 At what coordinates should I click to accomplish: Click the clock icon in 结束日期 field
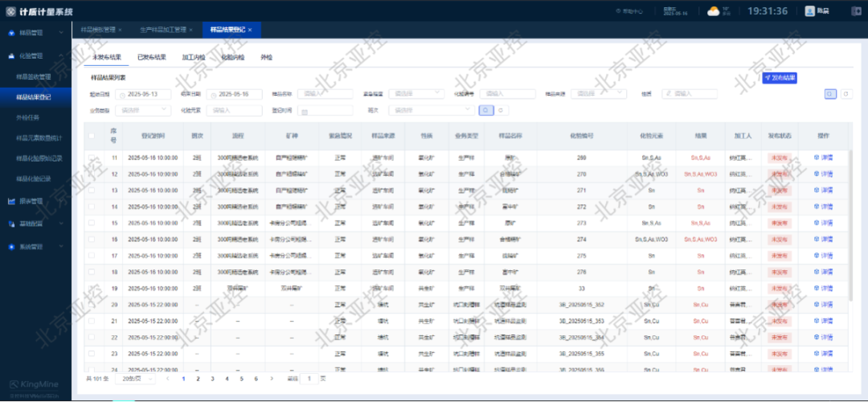pyautogui.click(x=214, y=95)
